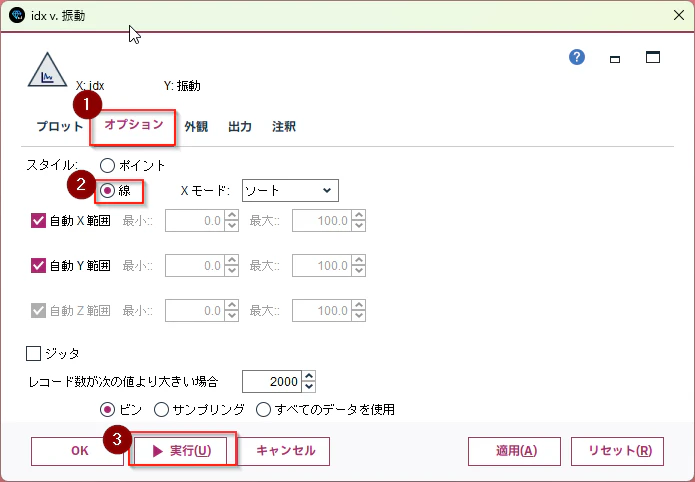Click the Z range 最小 value field
Image resolution: width=695 pixels, height=482 pixels.
click(195, 310)
